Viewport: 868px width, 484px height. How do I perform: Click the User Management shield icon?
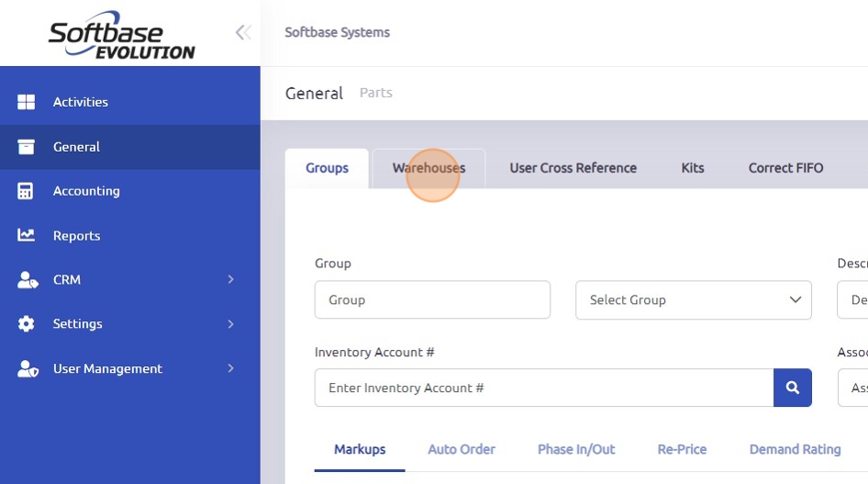[x=28, y=368]
